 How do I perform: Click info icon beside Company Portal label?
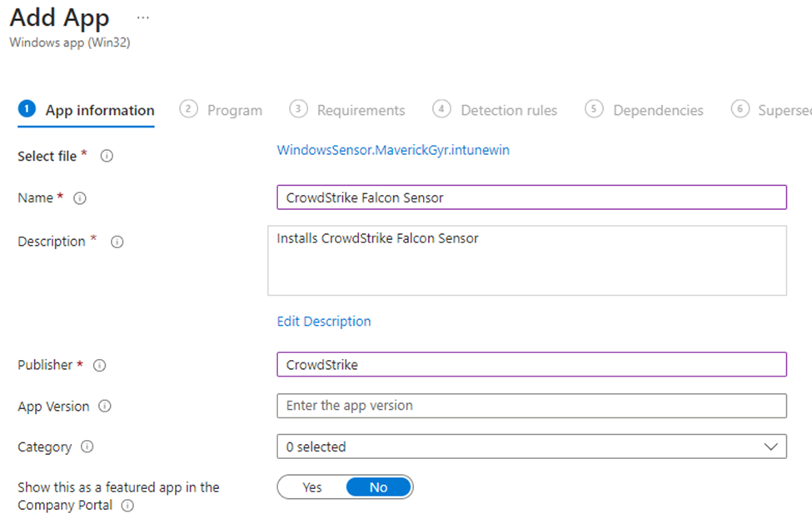[127, 506]
